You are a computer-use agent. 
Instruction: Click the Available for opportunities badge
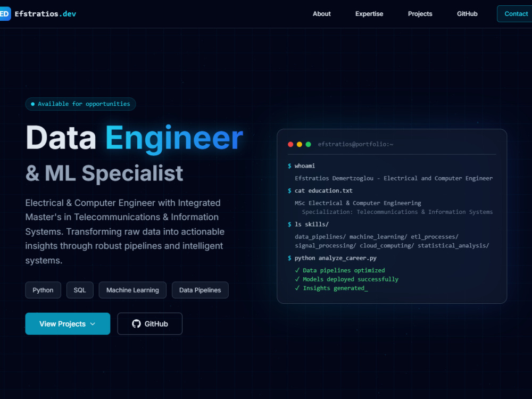pos(80,104)
